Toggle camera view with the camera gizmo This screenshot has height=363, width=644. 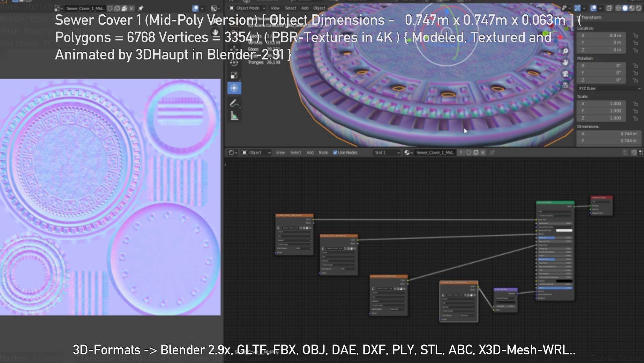[565, 74]
